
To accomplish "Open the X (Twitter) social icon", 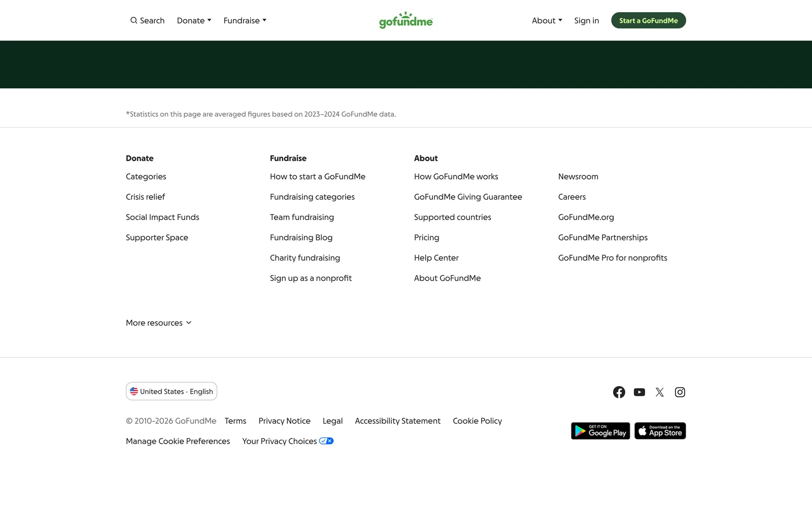I will pyautogui.click(x=660, y=392).
